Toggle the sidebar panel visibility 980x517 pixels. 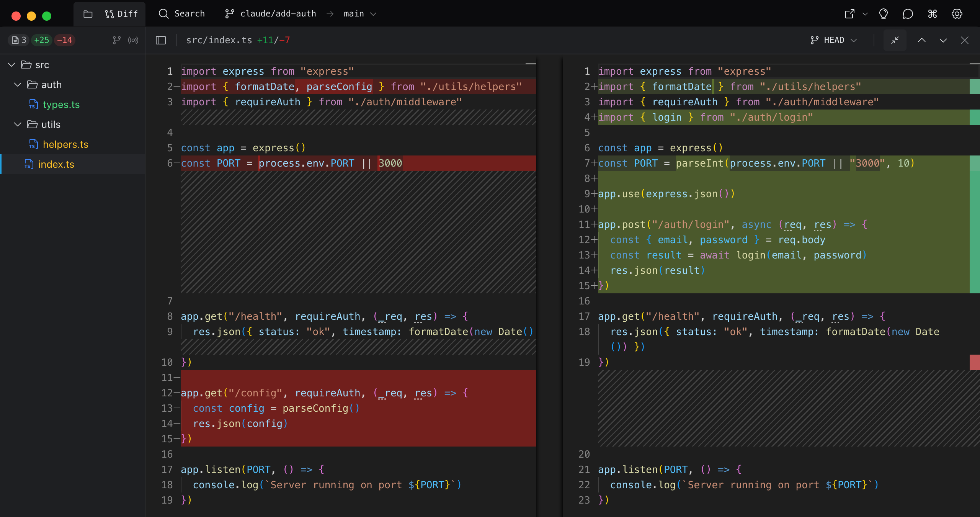pyautogui.click(x=161, y=40)
